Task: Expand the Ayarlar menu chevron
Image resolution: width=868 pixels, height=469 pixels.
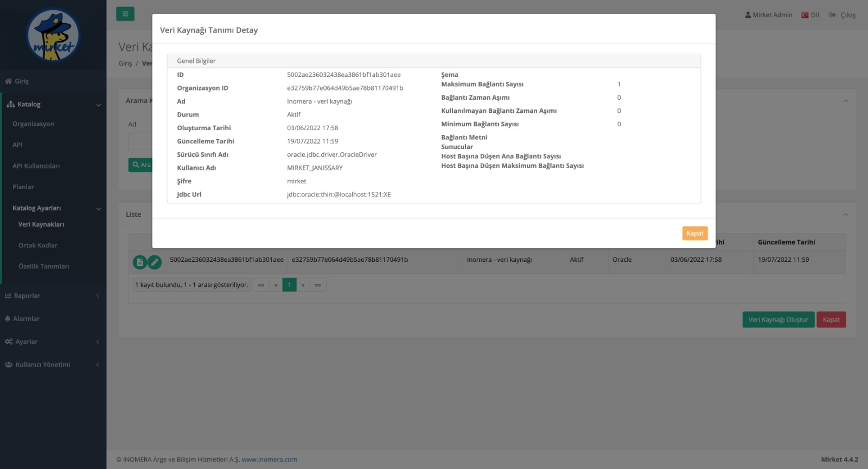Action: point(98,342)
